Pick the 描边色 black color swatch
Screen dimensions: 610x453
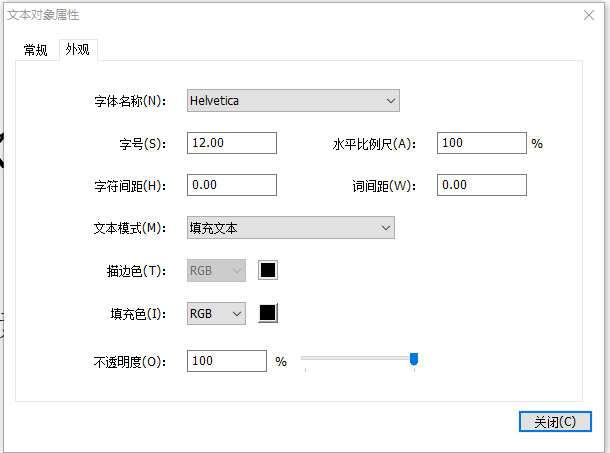coord(268,270)
